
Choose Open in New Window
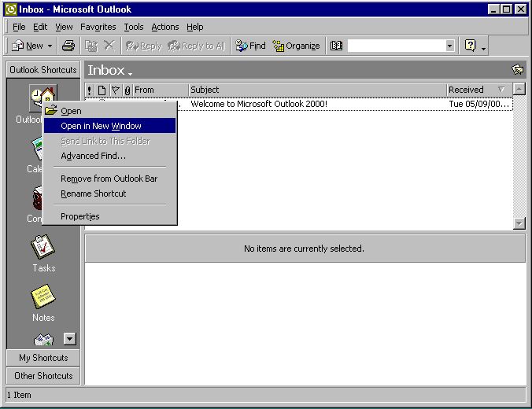tap(109, 126)
